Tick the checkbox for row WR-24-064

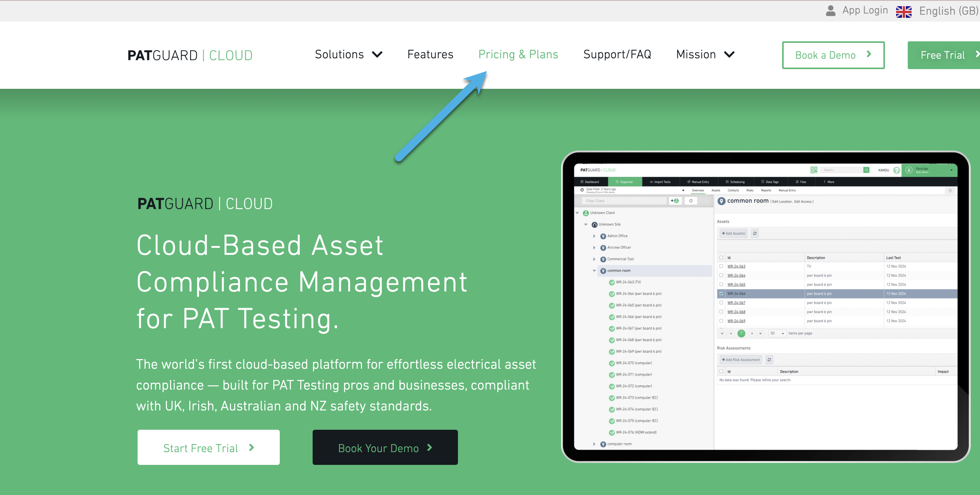721,275
